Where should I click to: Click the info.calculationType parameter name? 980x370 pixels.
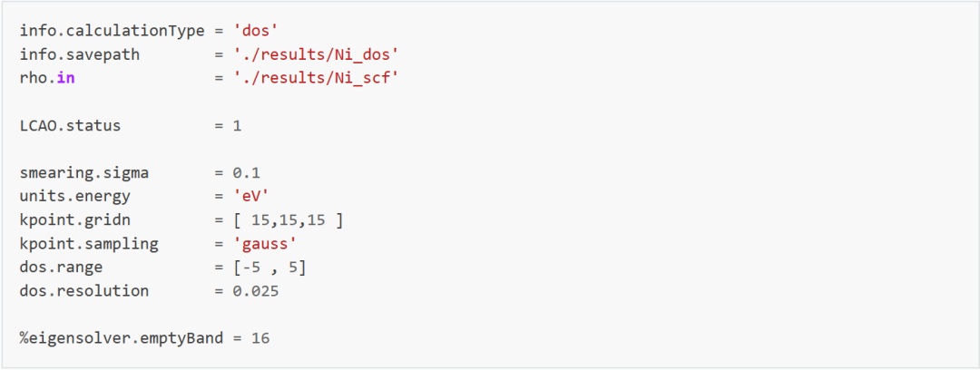(112, 31)
